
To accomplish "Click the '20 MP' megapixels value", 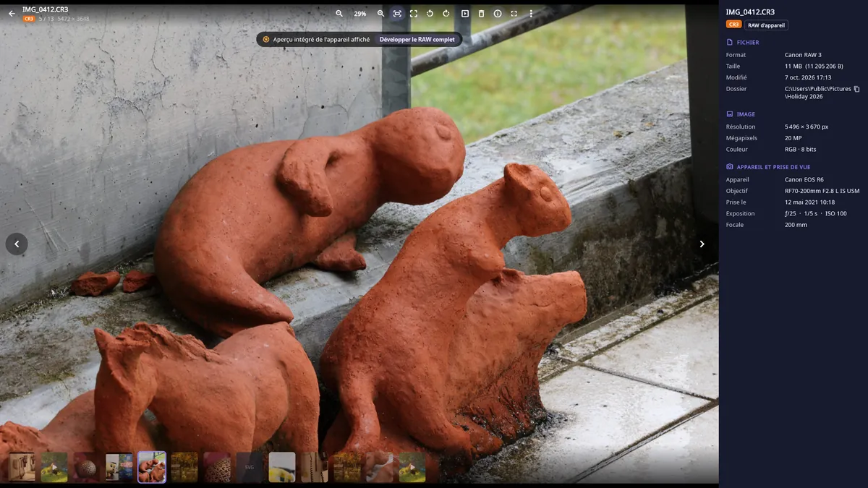I will [x=793, y=138].
